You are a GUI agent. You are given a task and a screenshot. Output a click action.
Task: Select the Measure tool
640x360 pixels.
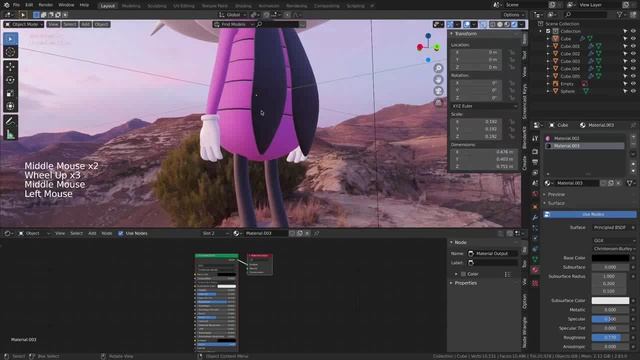[10, 134]
